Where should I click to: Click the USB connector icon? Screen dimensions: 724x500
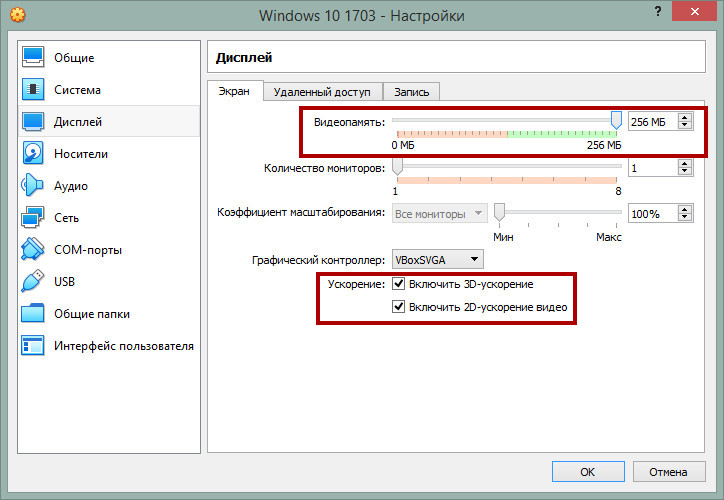[33, 281]
